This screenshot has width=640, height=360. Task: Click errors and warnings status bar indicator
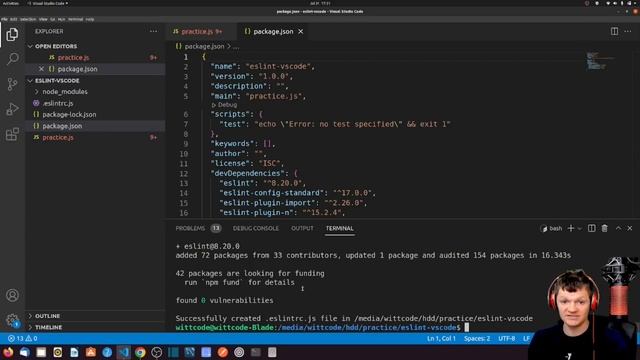22,338
